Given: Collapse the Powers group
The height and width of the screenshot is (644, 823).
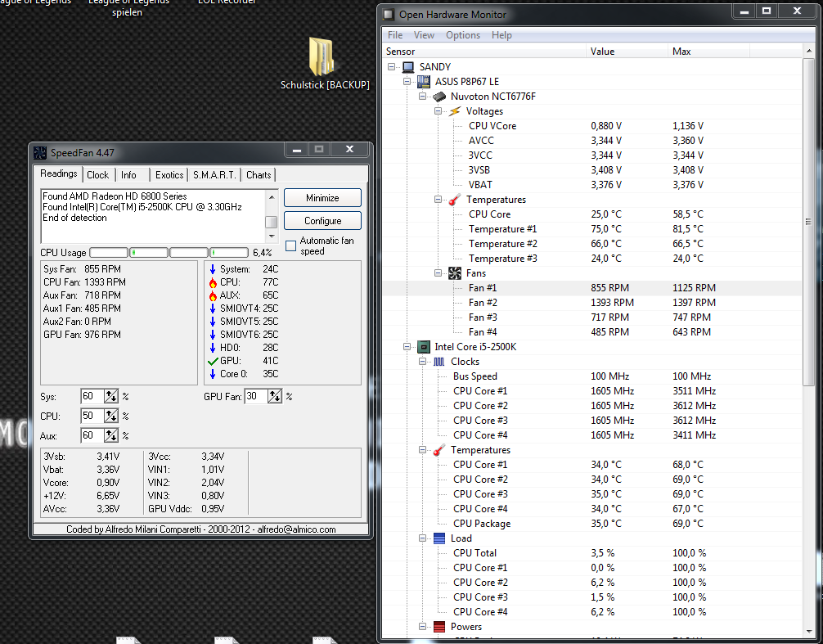Looking at the screenshot, I should tap(422, 627).
